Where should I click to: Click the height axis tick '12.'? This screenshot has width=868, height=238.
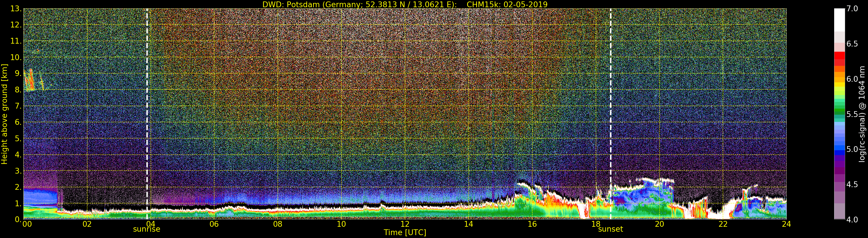(x=16, y=25)
